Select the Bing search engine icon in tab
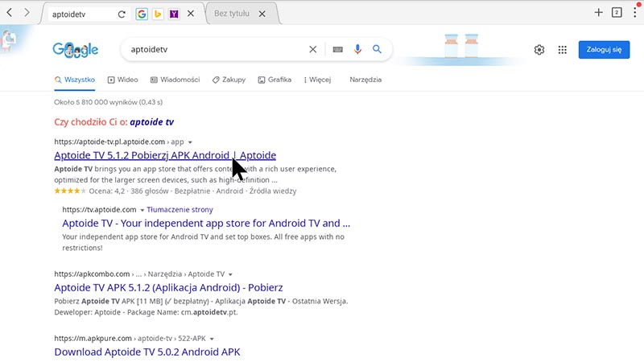Screen dimensions: 644x362 pyautogui.click(x=158, y=14)
